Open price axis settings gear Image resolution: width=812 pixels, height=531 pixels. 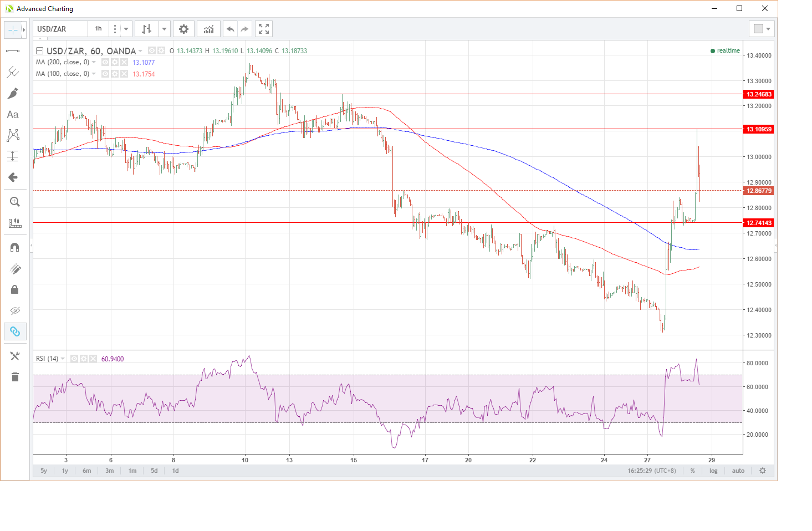tap(763, 471)
